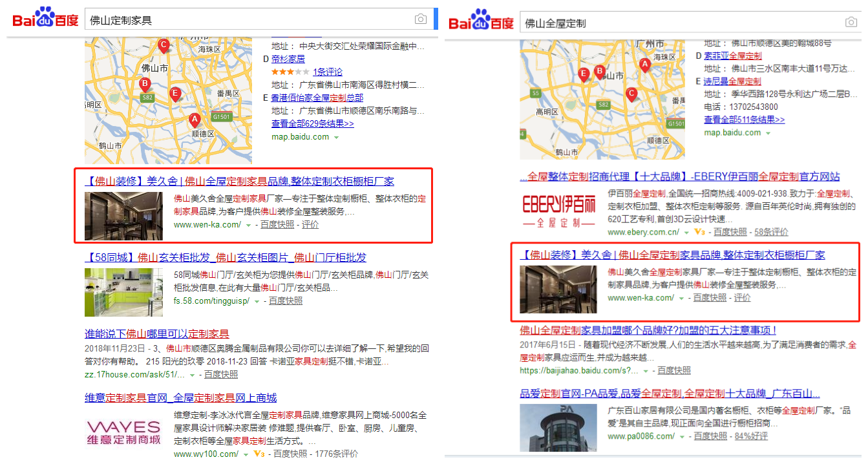Viewport: 868px width, 464px height.
Task: Click the green kitchen thumbnail of 58同城 result
Action: point(124,292)
